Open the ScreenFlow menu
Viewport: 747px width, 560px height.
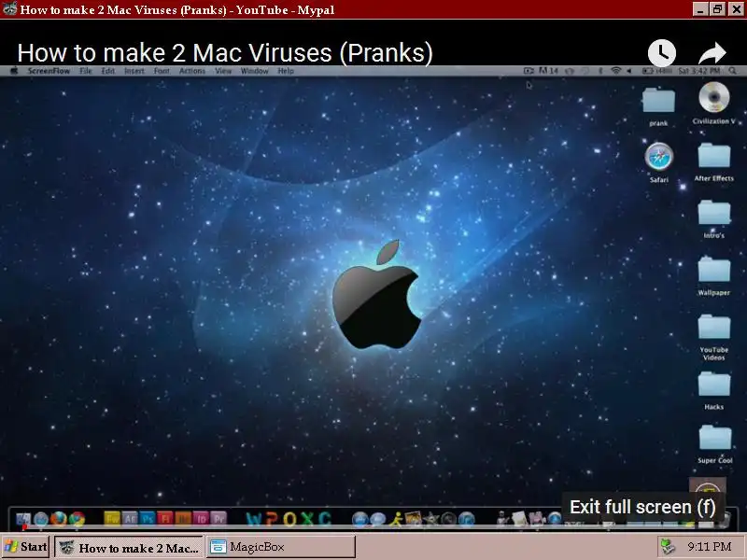click(49, 71)
